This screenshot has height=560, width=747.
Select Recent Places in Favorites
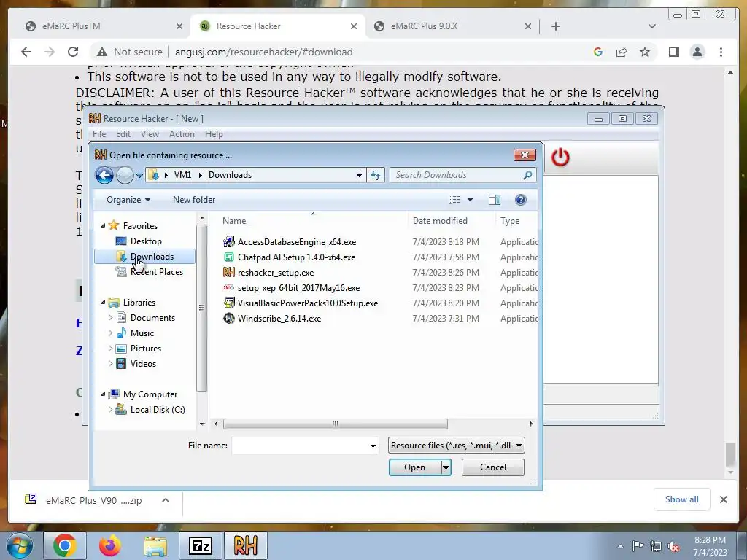tap(156, 272)
